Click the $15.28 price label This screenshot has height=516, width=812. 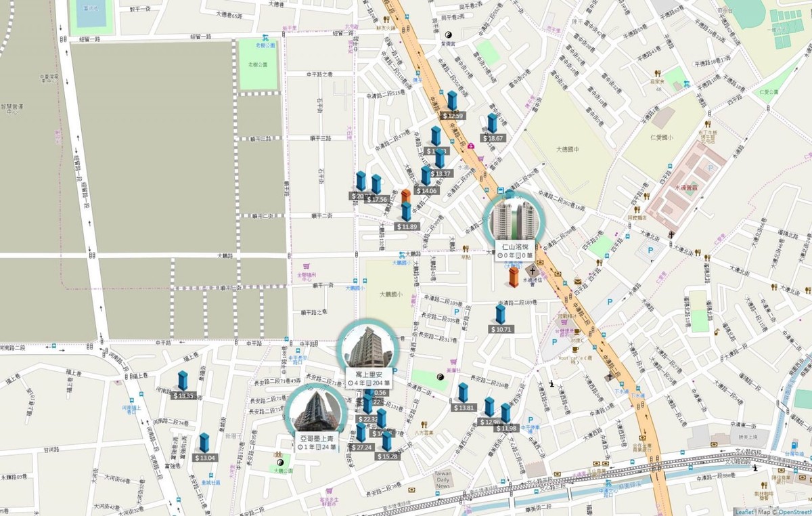click(387, 456)
